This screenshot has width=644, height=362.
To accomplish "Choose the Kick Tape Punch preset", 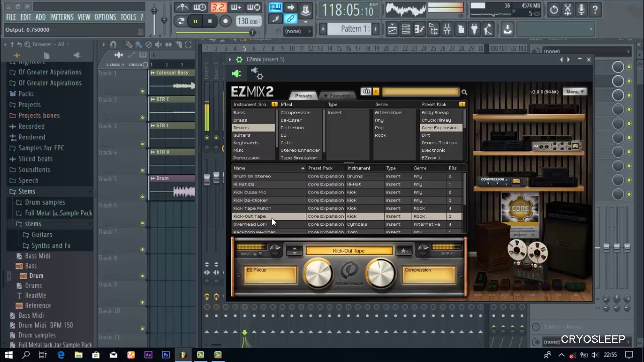I will [x=347, y=208].
